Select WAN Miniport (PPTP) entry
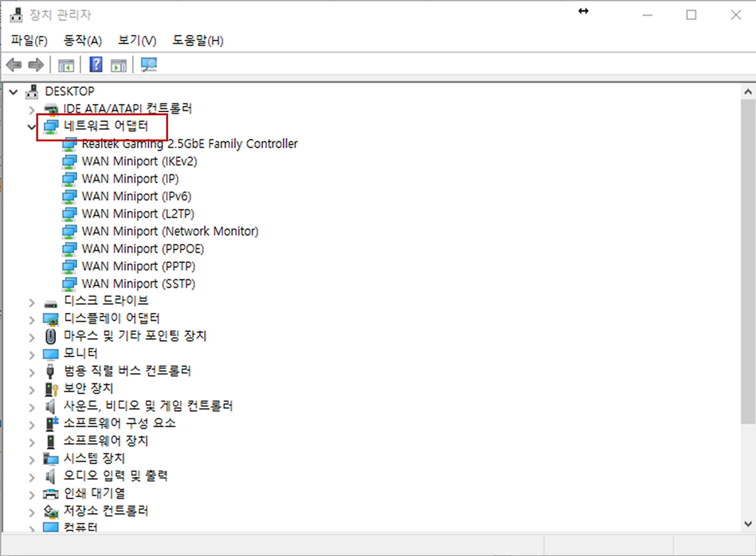 [139, 266]
